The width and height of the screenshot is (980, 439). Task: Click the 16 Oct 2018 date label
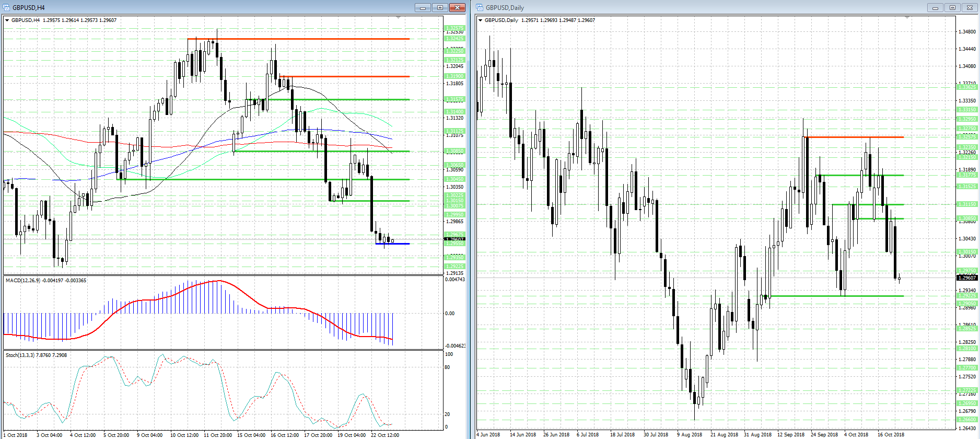[891, 434]
